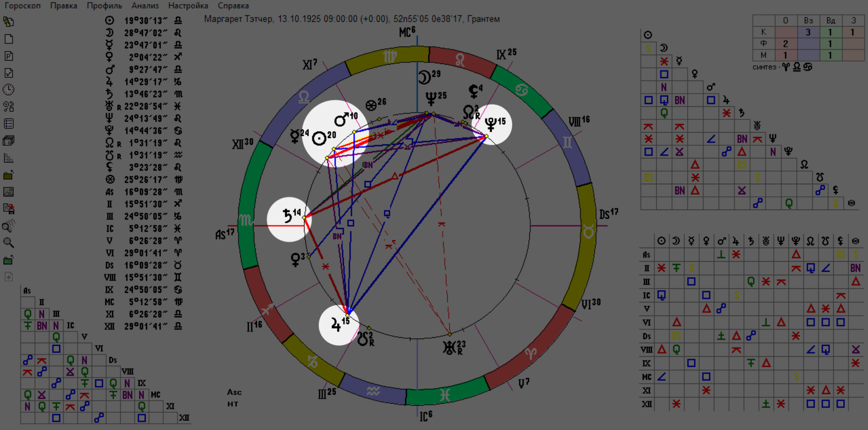Select the Saturn glyph near the Ascendant
Viewport: 868px width, 430px height.
point(287,216)
